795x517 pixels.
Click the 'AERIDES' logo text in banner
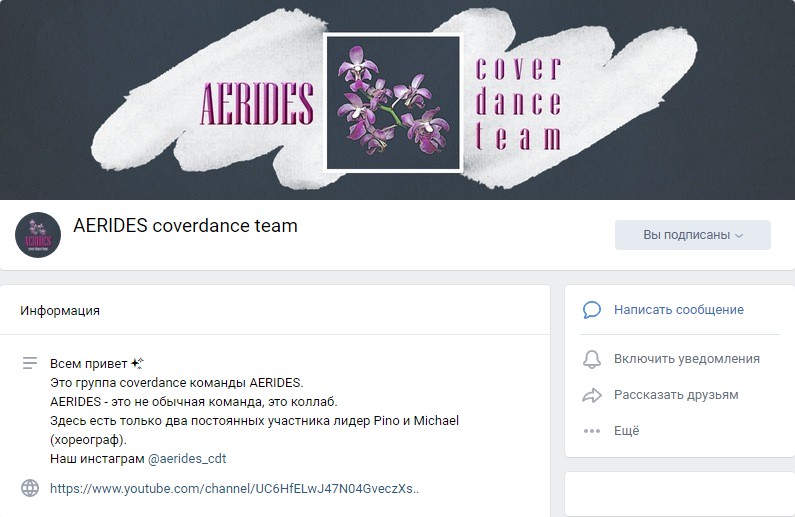pos(257,104)
